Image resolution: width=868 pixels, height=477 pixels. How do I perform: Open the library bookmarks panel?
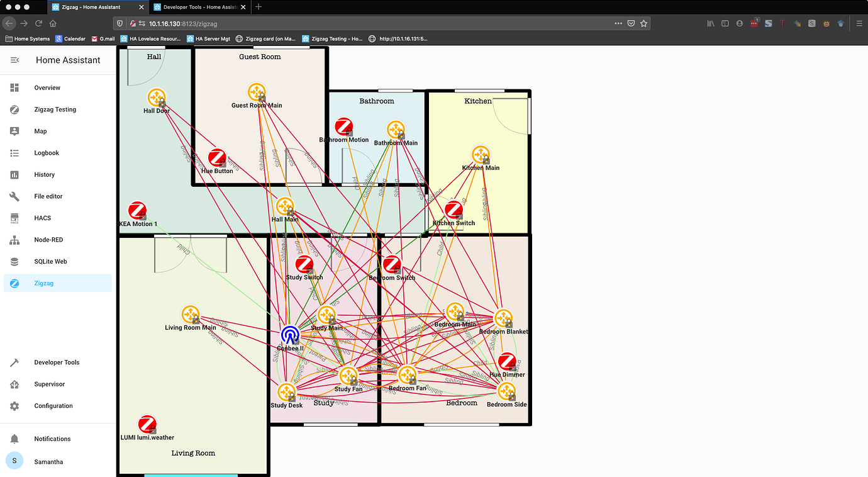click(711, 22)
